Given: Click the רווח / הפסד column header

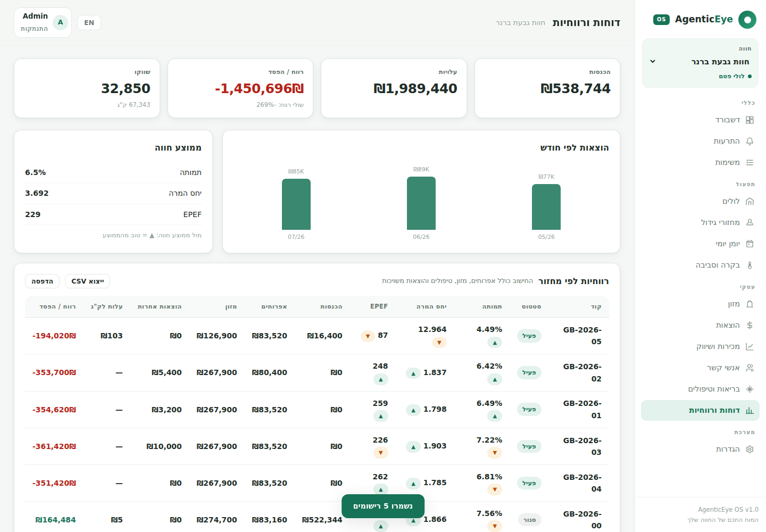Looking at the screenshot, I should pos(57,307).
